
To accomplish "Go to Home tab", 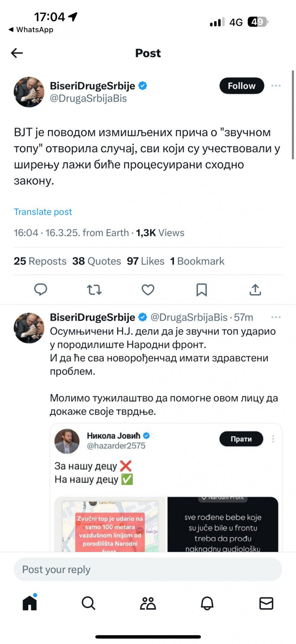I will click(30, 603).
